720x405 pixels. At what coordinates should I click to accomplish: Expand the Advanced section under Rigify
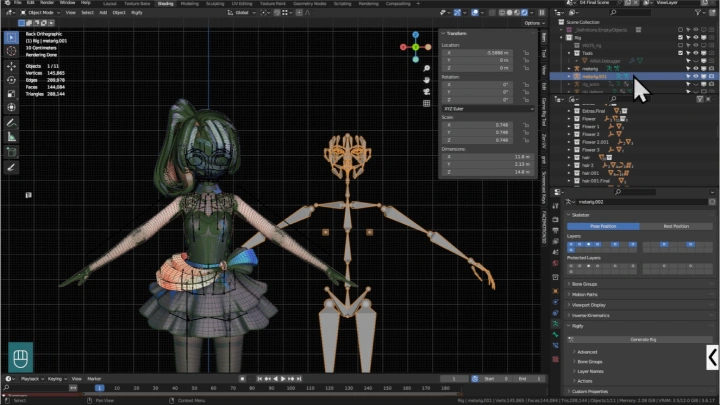pyautogui.click(x=588, y=352)
